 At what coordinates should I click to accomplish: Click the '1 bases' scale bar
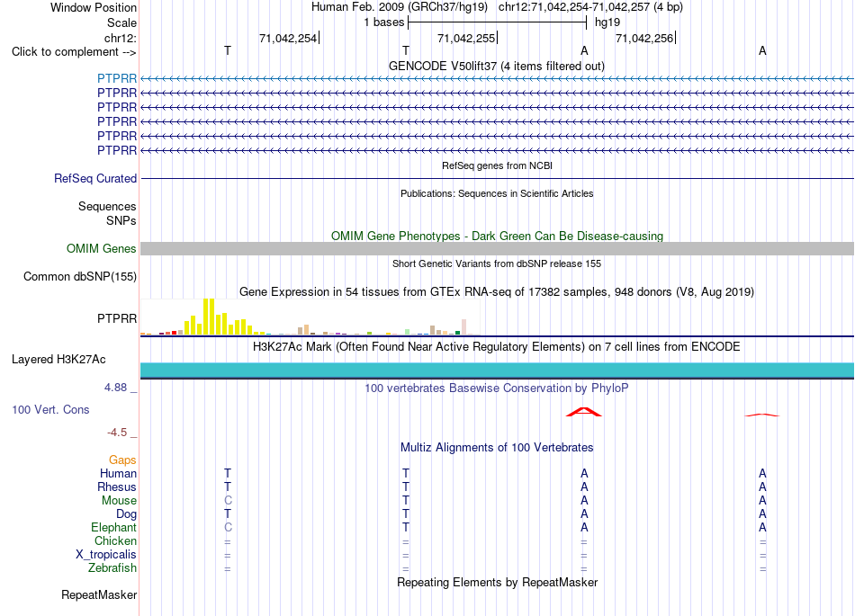tap(497, 22)
